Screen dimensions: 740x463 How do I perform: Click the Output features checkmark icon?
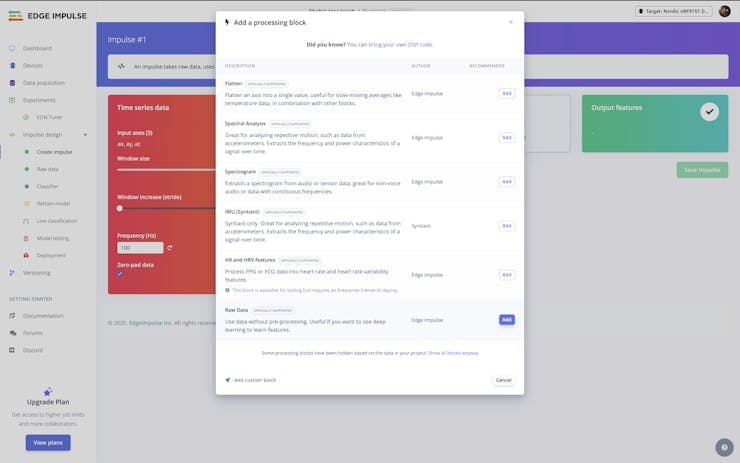pos(709,112)
